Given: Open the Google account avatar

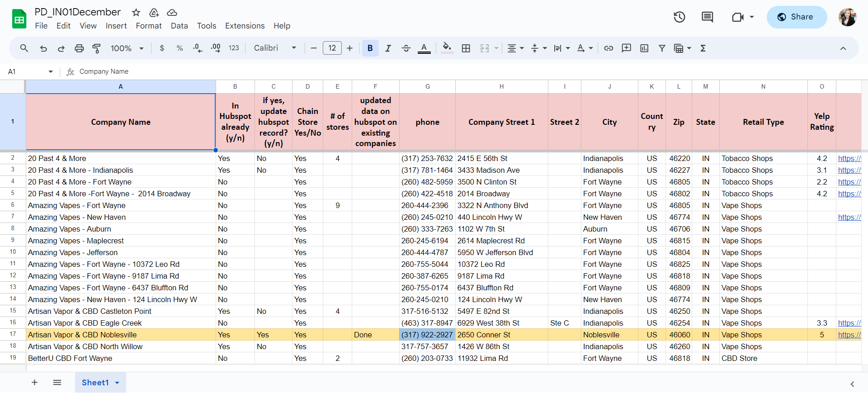Looking at the screenshot, I should [x=848, y=17].
